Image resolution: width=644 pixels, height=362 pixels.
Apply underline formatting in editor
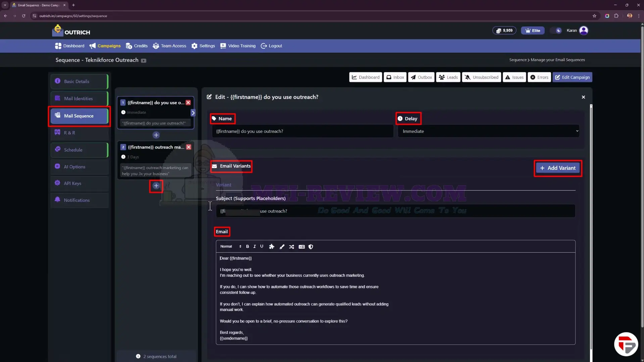[x=262, y=247]
